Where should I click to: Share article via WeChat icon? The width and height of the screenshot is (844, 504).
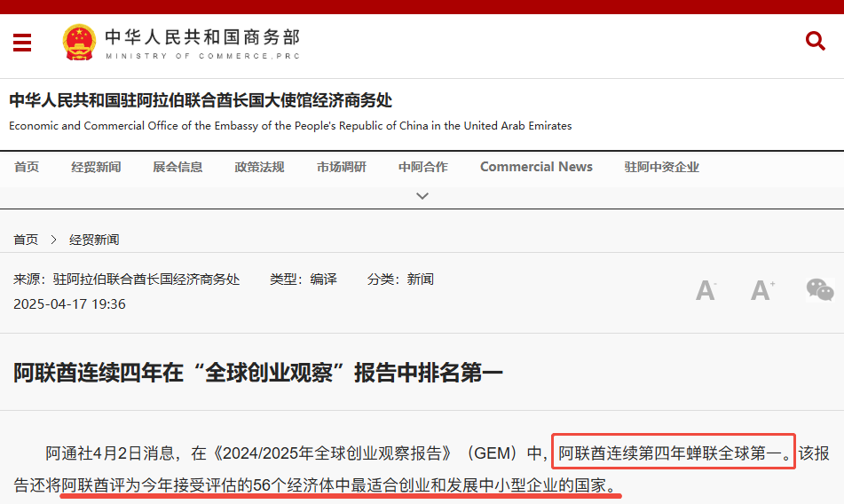coord(819,290)
